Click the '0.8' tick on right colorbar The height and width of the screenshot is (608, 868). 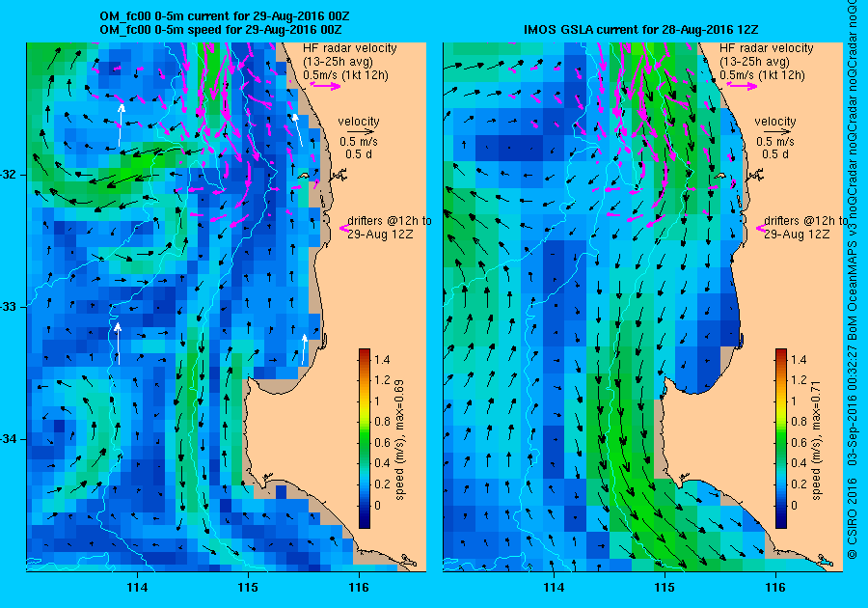click(799, 422)
